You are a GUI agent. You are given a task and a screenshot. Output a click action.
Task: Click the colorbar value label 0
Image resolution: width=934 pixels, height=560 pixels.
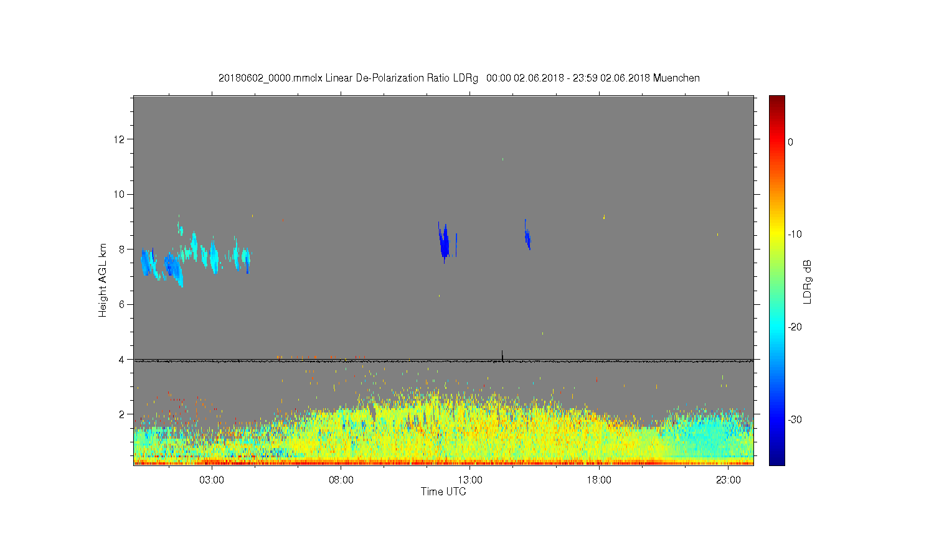coord(791,142)
